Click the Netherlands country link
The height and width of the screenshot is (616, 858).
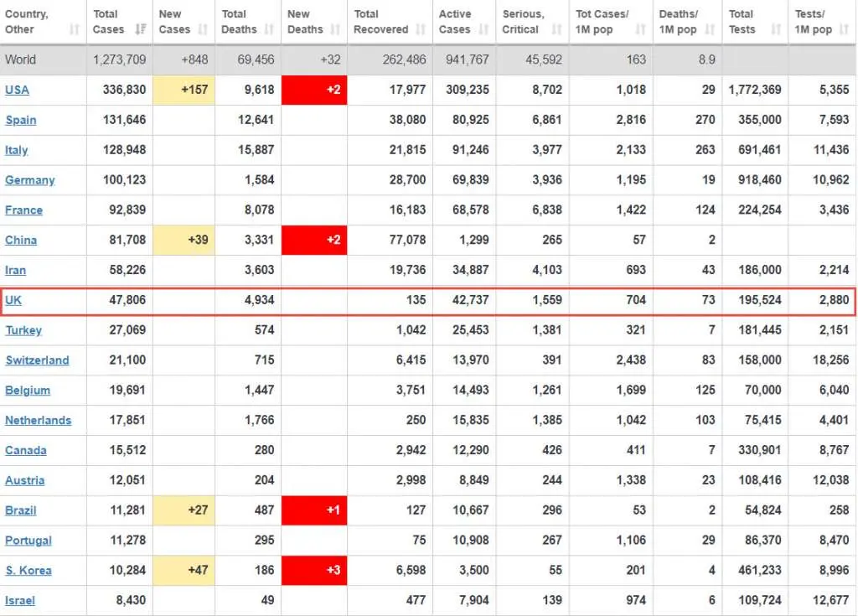[39, 421]
